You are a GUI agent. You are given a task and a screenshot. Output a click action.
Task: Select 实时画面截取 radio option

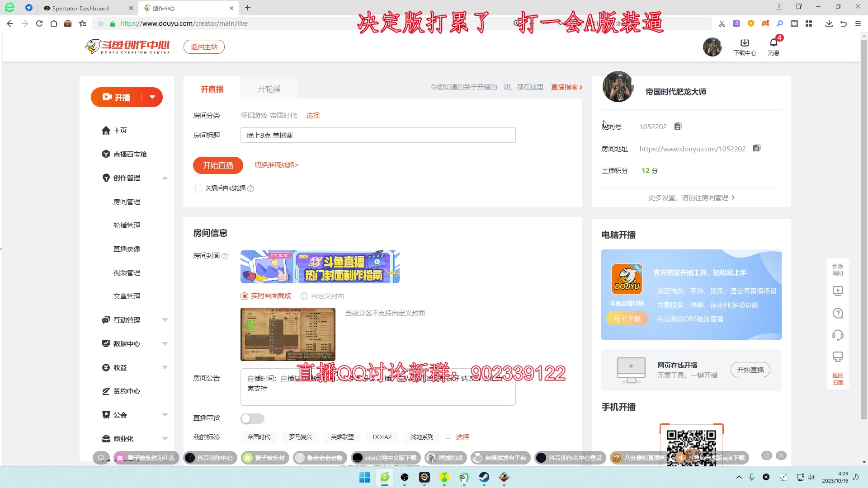245,296
